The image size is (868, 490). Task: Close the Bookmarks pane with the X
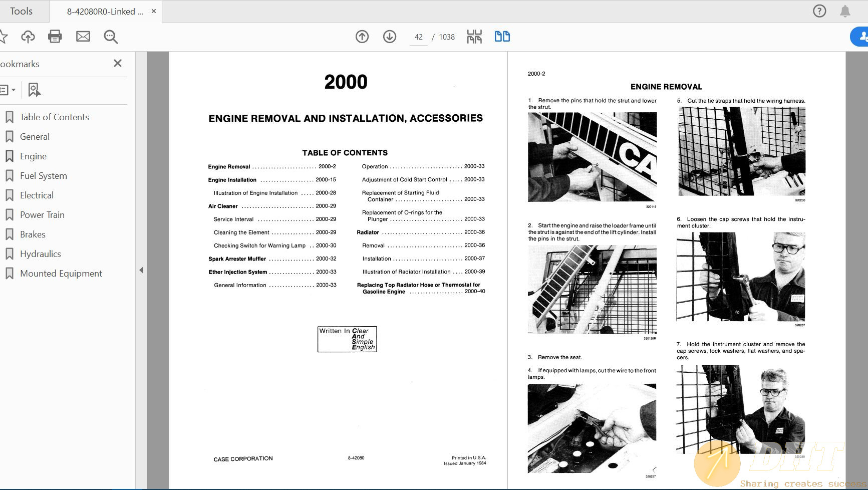(118, 63)
